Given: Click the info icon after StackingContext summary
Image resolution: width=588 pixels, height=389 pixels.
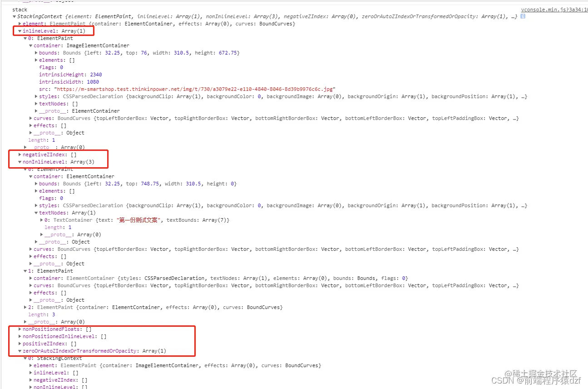Looking at the screenshot, I should [523, 16].
